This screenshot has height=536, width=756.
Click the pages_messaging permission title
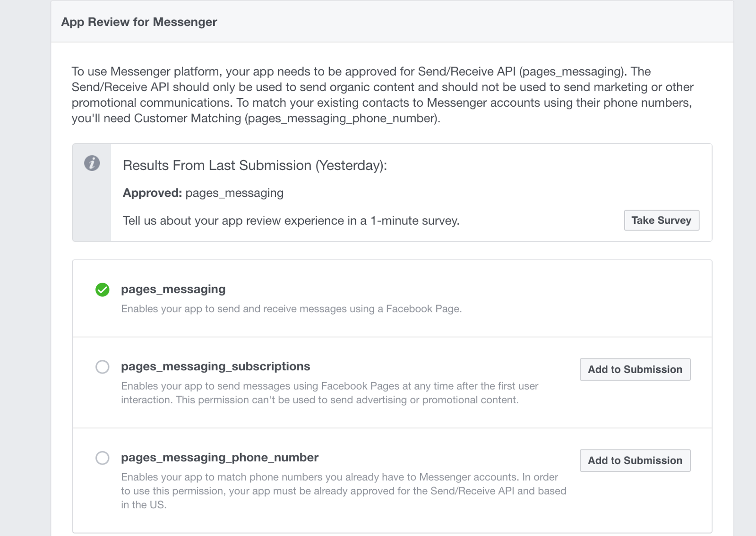coord(173,289)
